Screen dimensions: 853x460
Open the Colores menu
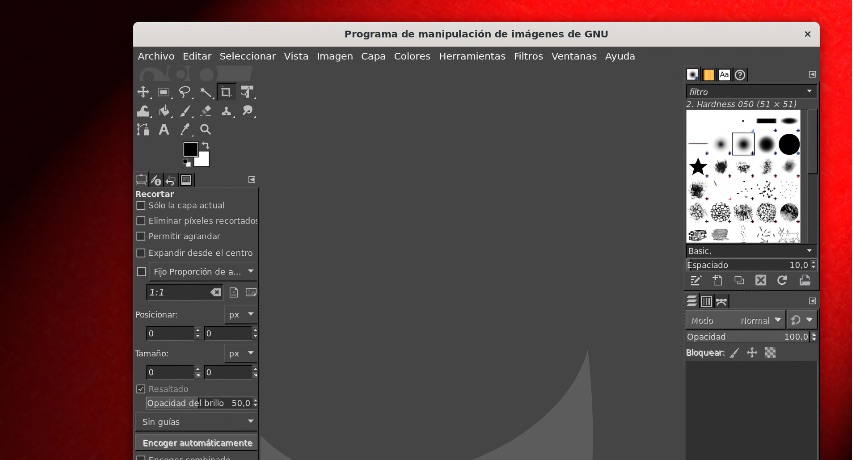click(x=412, y=56)
